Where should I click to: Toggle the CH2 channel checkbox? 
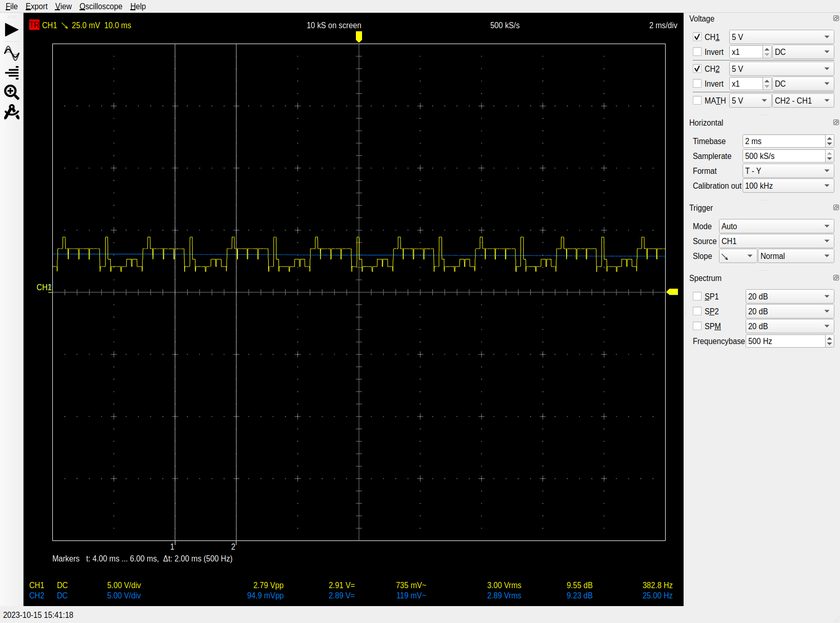coord(697,69)
